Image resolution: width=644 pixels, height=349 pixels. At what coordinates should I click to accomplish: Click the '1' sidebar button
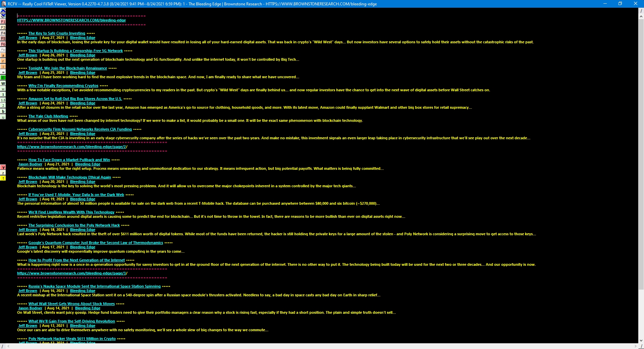[3, 95]
